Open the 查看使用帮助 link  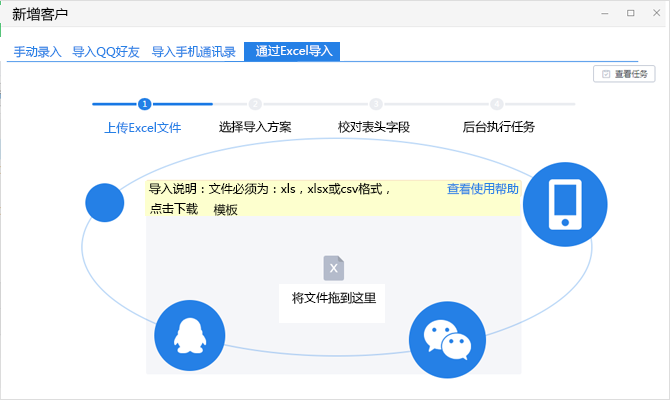tap(482, 189)
